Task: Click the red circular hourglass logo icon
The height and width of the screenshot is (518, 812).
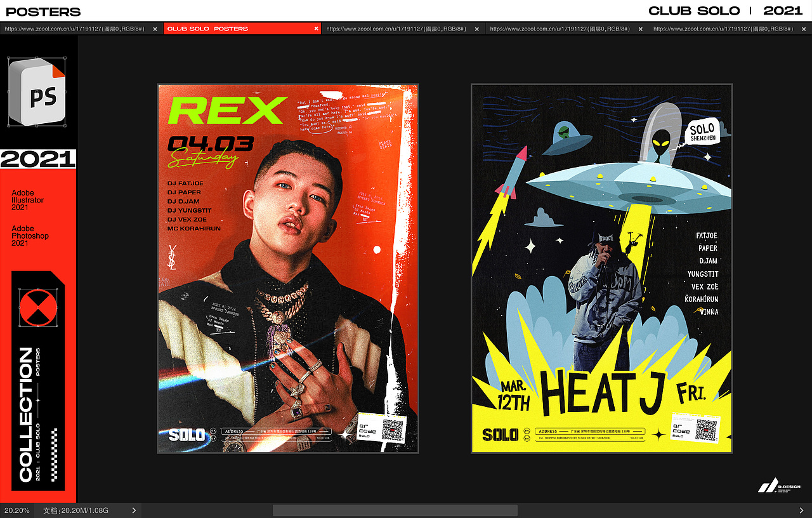Action: 37,307
